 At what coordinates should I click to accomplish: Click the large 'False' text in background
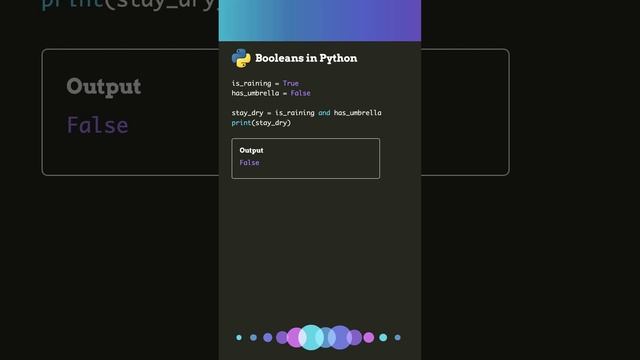[x=98, y=125]
